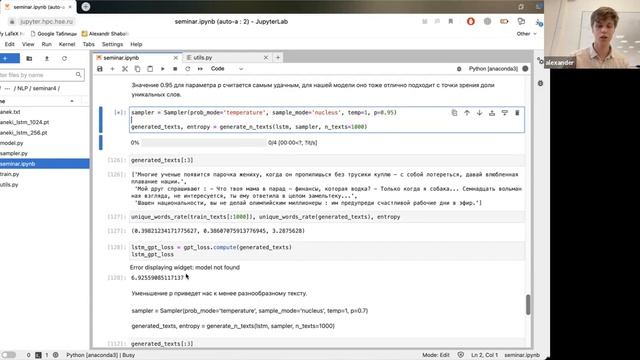Open the Edit menu
The height and width of the screenshot is (360, 640).
pyautogui.click(x=9, y=44)
